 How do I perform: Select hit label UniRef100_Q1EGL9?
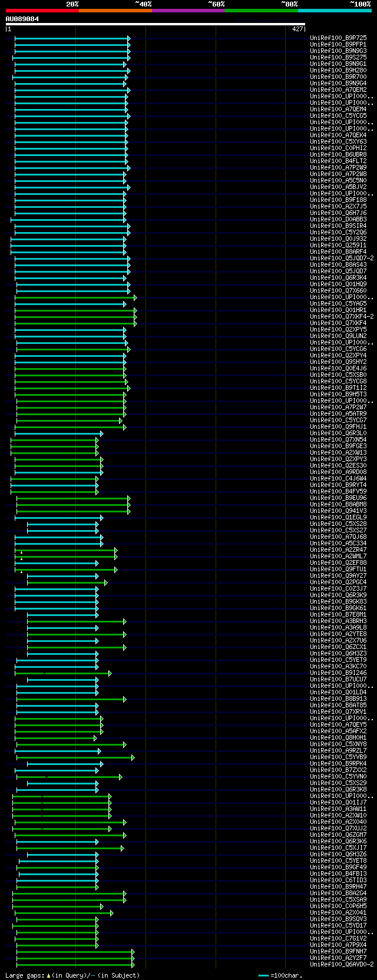tap(338, 517)
